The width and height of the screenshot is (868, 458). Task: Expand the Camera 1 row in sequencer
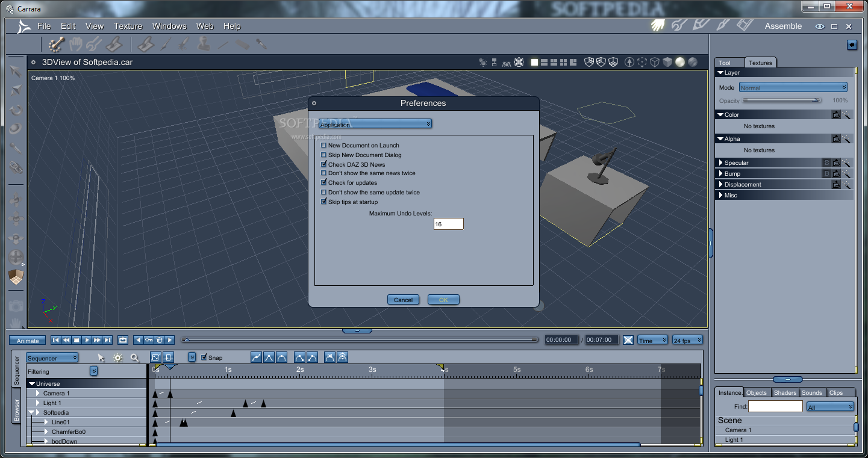click(x=38, y=393)
